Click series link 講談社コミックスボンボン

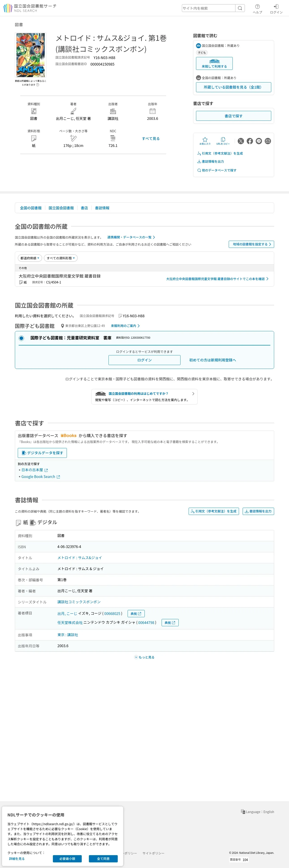[x=79, y=602]
